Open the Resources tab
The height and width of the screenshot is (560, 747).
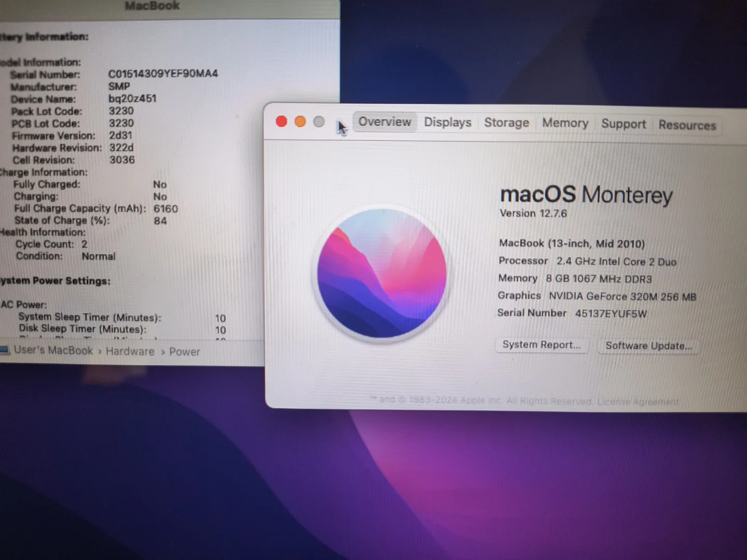pyautogui.click(x=687, y=125)
